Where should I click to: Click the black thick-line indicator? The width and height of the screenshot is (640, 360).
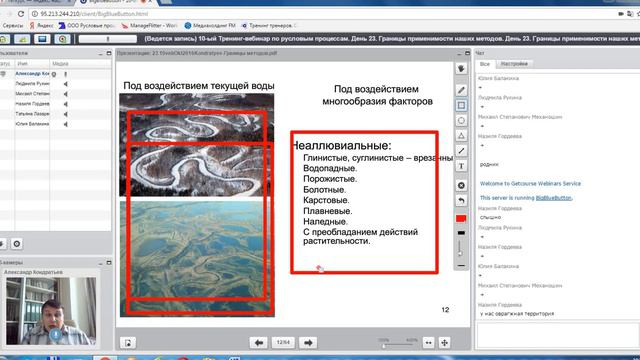(x=461, y=233)
